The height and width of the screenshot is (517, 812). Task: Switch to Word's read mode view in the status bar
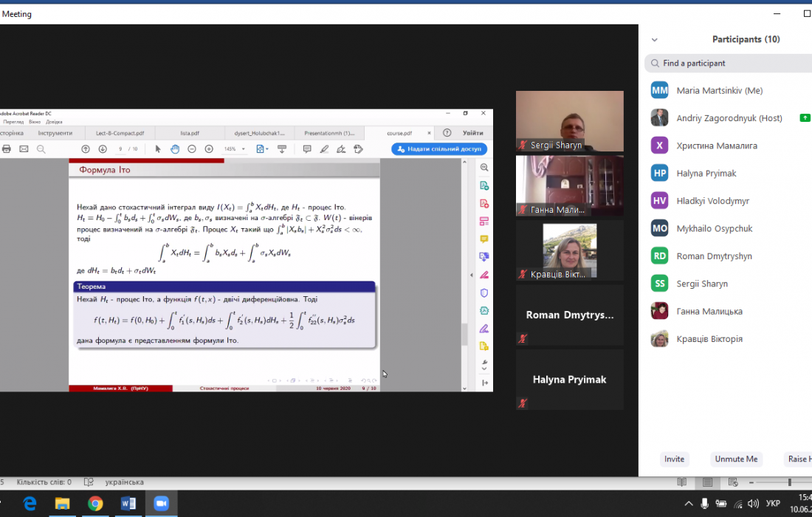pyautogui.click(x=682, y=482)
